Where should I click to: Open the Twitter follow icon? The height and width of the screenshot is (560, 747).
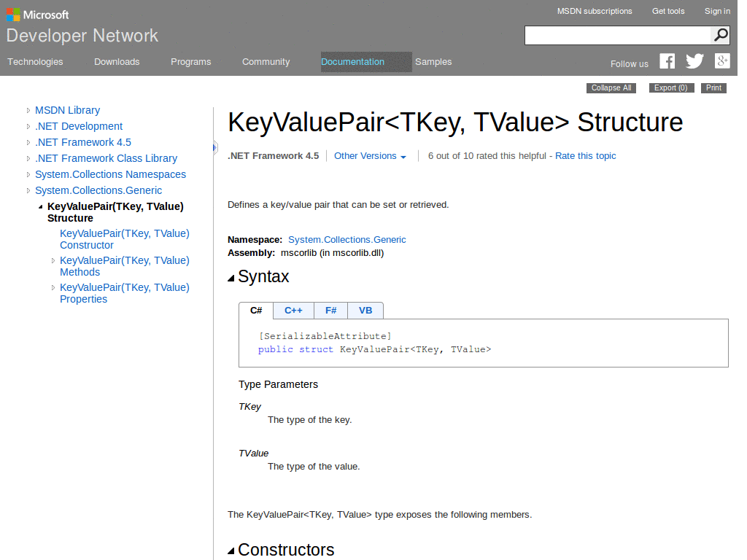[694, 61]
